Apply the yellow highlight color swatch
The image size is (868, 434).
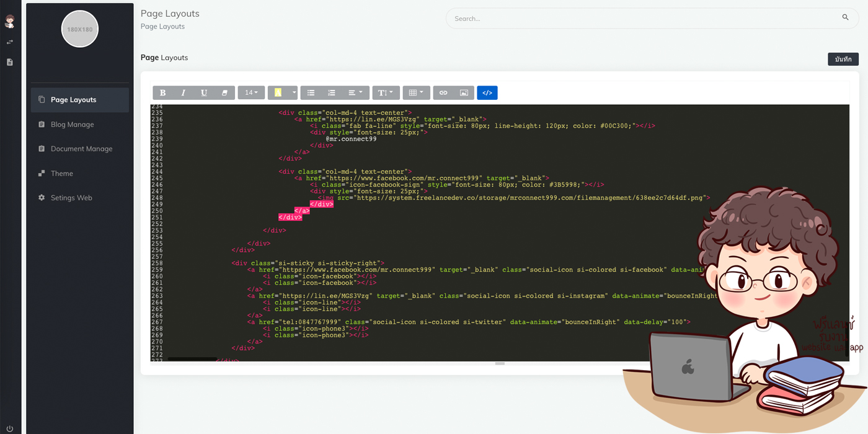point(278,93)
